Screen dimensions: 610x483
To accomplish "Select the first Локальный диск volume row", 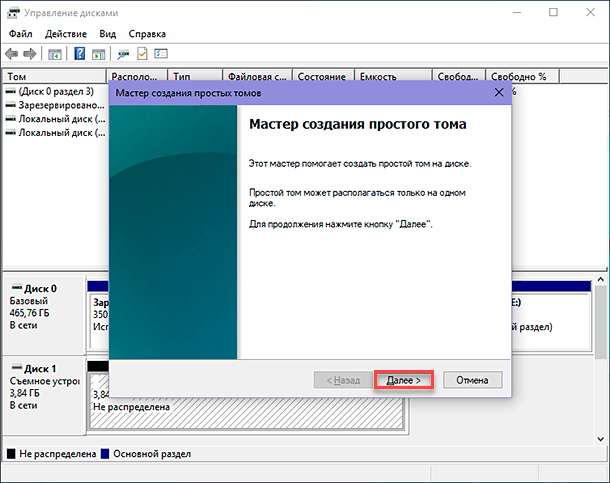I will (55, 119).
